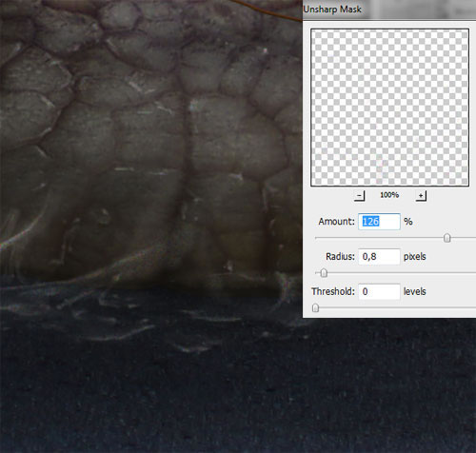Click the 100% preview zoom label
This screenshot has height=453, width=476.
389,195
